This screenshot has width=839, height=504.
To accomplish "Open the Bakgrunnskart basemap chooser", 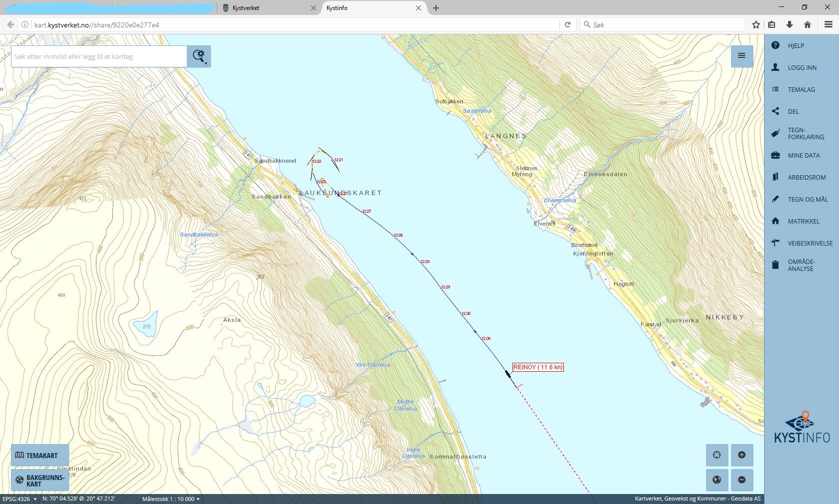I will (40, 480).
